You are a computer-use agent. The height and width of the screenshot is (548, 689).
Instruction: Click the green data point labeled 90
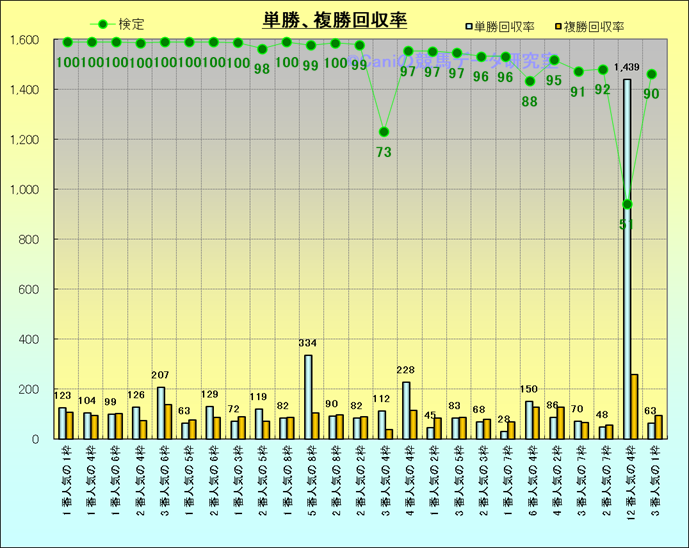(x=651, y=74)
